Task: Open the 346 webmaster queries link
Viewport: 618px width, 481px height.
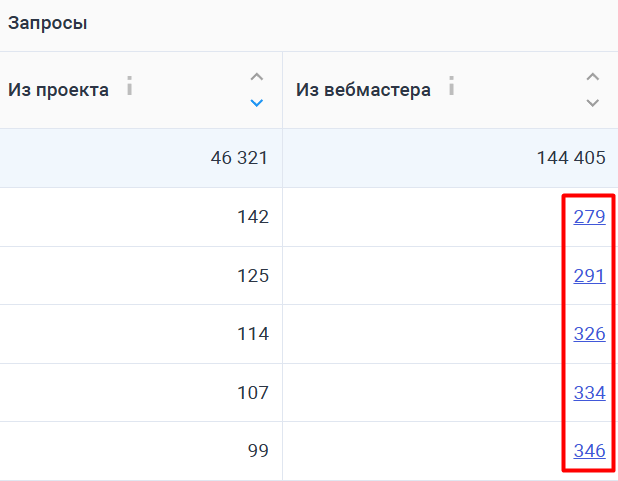Action: (589, 451)
